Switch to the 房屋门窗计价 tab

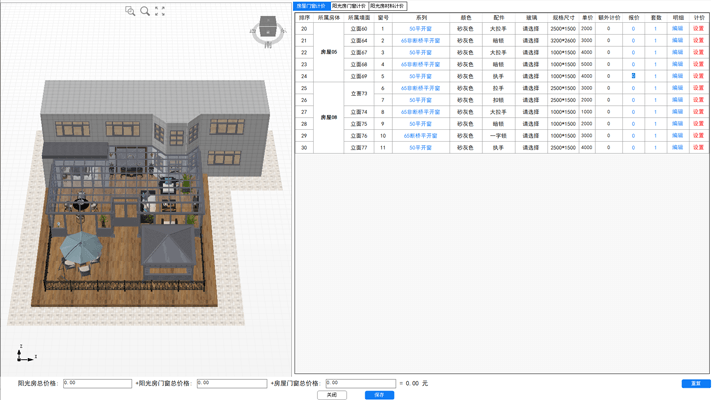coord(311,6)
